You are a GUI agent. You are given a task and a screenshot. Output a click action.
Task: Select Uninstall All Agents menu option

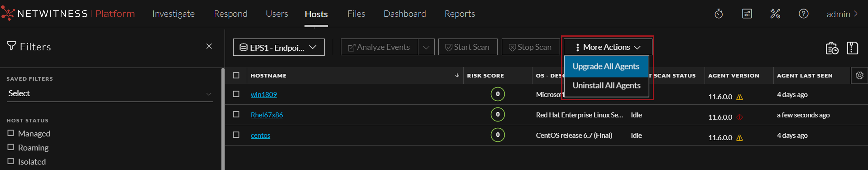click(606, 86)
